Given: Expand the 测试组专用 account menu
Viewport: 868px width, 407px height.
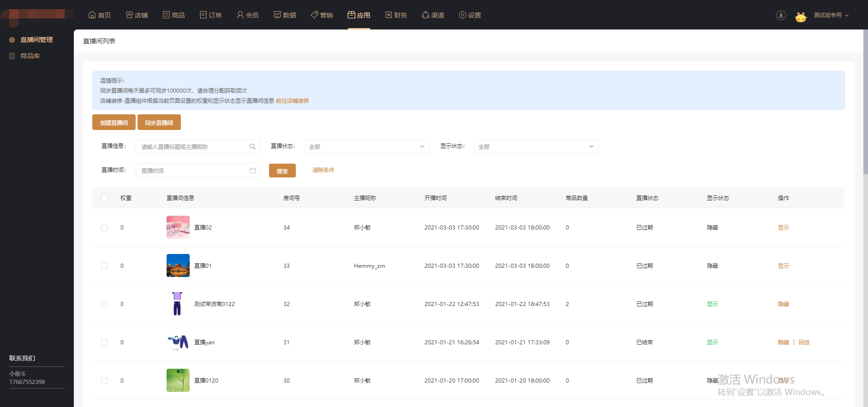Looking at the screenshot, I should tap(831, 15).
